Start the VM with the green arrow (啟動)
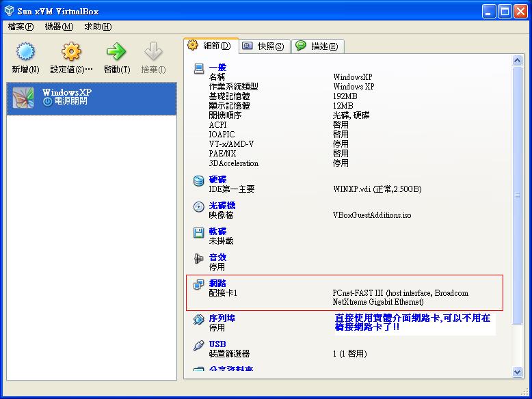Viewport: 532px width, 399px height. [x=116, y=51]
